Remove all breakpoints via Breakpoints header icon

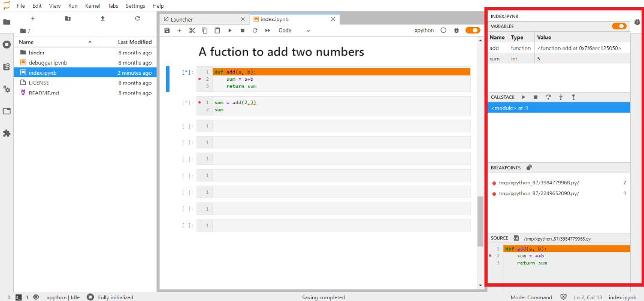[x=529, y=168]
